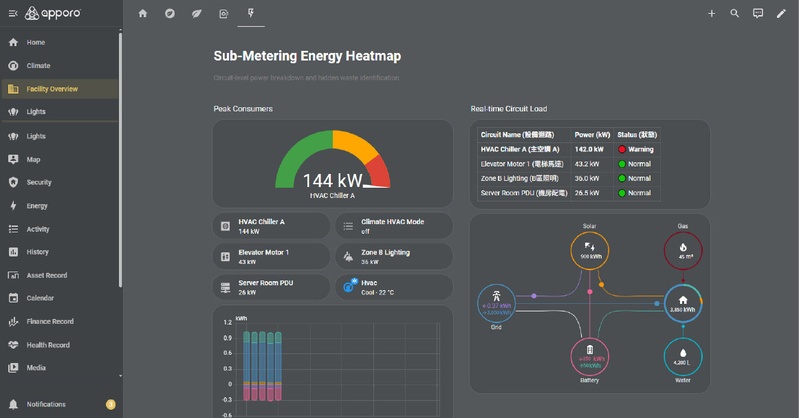799x418 pixels.
Task: Switch to the leaf icon dashboard tab
Action: coord(197,14)
